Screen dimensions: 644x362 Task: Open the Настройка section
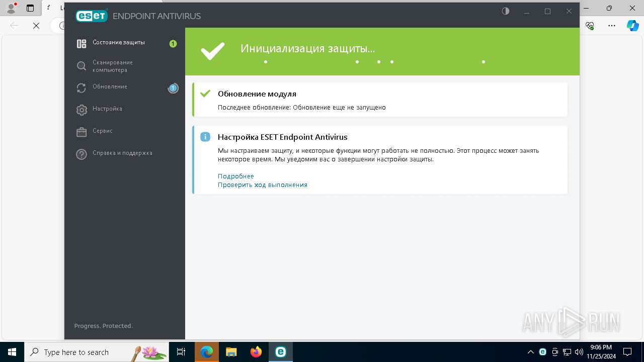[x=107, y=109]
